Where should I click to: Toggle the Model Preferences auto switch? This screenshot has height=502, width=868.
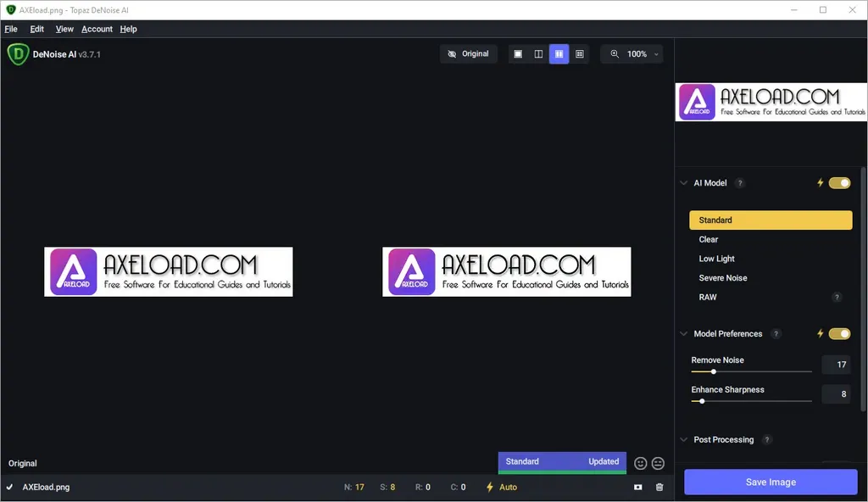(x=839, y=333)
